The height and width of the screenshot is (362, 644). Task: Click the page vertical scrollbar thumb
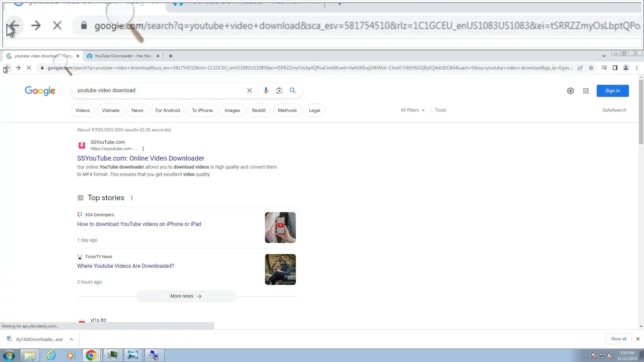click(x=641, y=112)
